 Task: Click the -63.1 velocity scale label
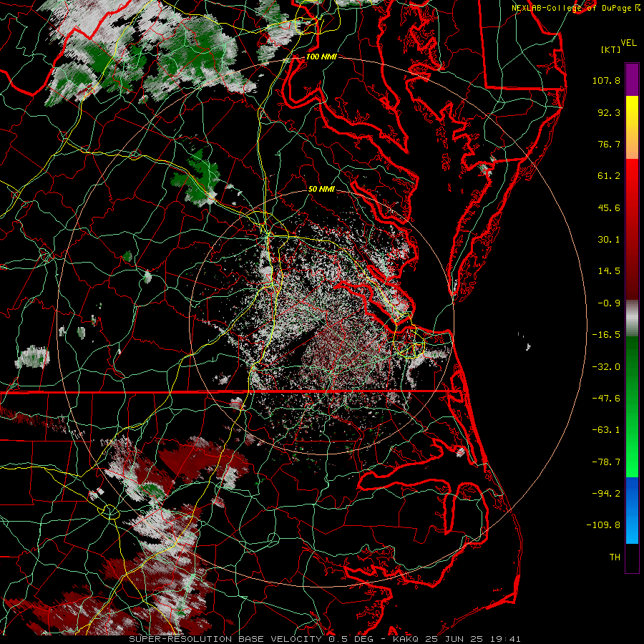point(606,430)
